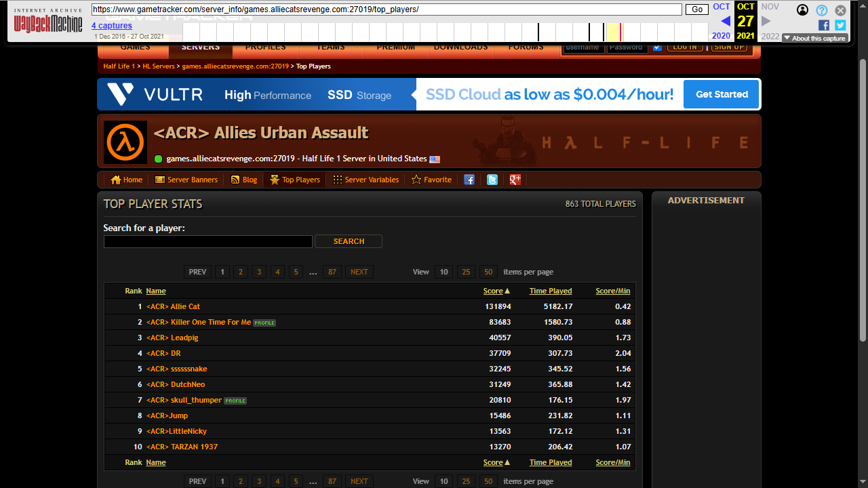Open the server's Google Plus share icon
The height and width of the screenshot is (488, 868).
(x=515, y=180)
